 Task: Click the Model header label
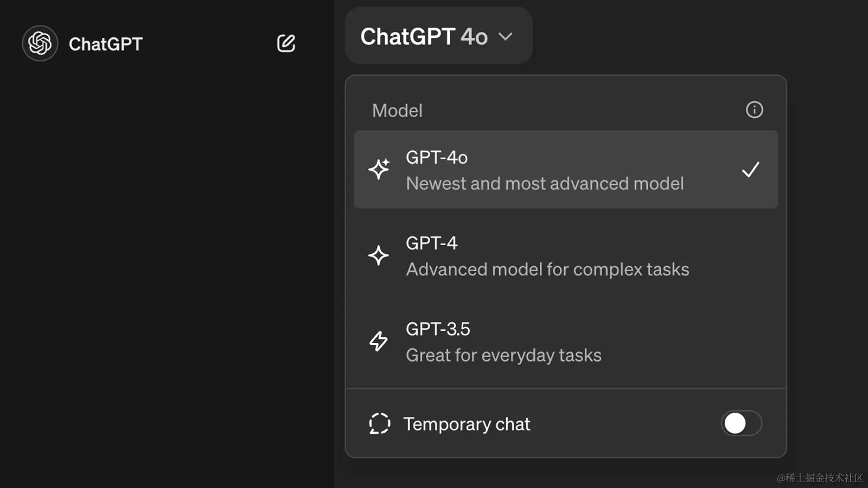(x=397, y=110)
